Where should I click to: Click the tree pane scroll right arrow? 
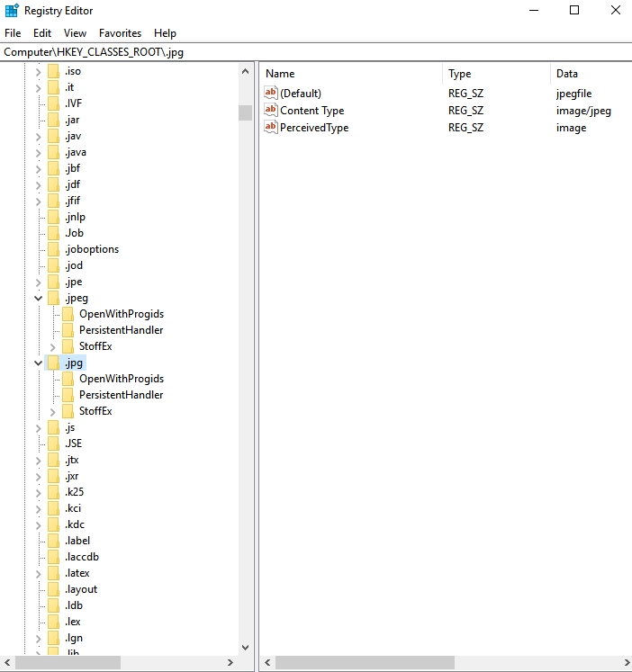coord(230,663)
